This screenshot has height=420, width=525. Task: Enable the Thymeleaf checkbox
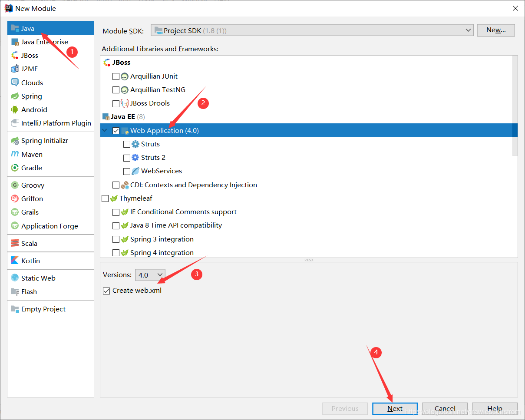[x=105, y=198]
